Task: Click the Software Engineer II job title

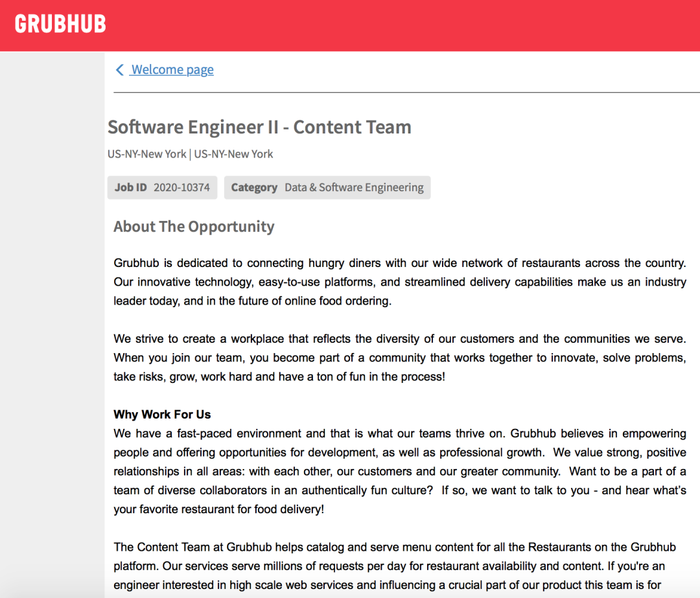Action: pyautogui.click(x=259, y=127)
